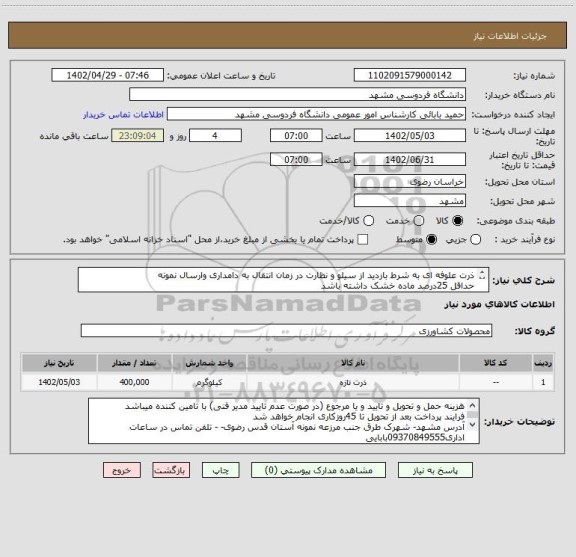Click the goods group field محصولات کشاورزی
The image size is (576, 557).
[x=287, y=331]
